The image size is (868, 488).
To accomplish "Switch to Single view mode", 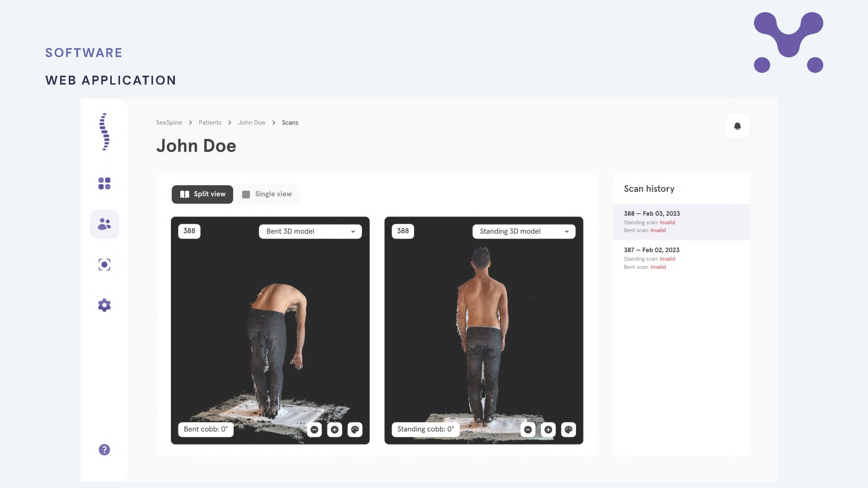I will [267, 194].
